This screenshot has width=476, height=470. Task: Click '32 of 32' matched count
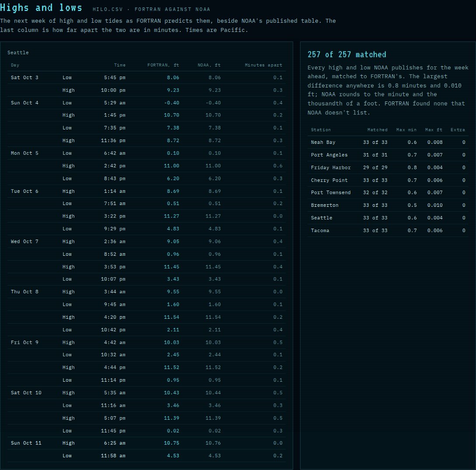coord(375,192)
